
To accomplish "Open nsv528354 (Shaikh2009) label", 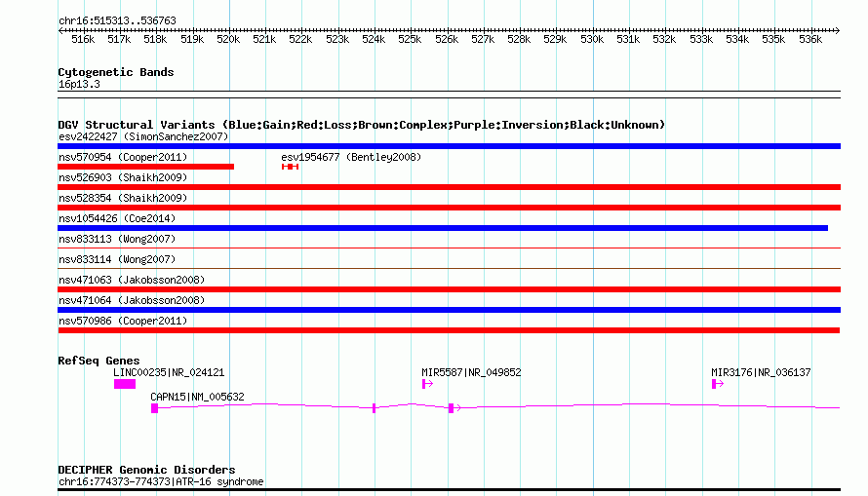I will click(x=123, y=198).
